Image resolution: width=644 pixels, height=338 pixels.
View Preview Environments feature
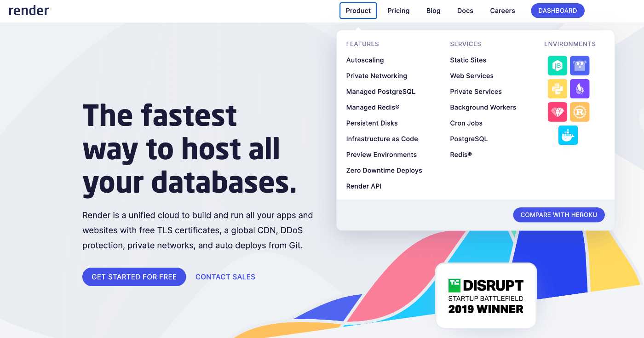(381, 155)
